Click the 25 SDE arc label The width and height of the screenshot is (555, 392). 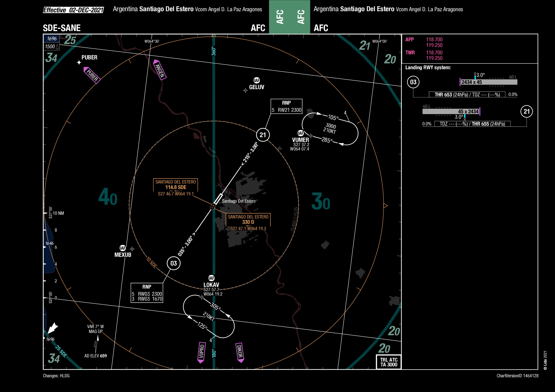tap(61, 351)
